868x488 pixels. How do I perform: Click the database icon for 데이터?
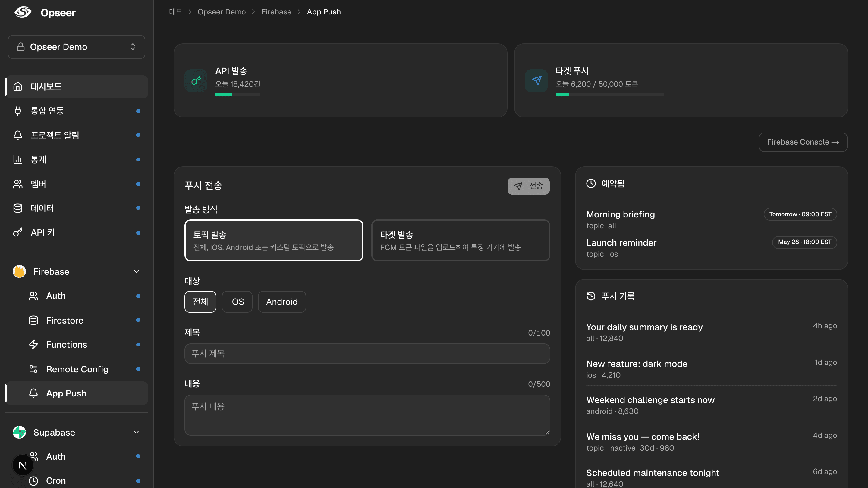18,208
